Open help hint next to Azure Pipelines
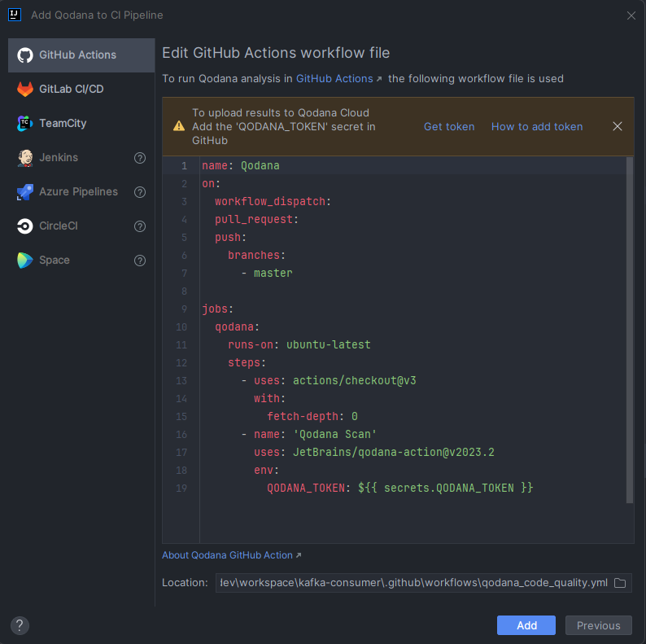Viewport: 646px width, 644px height. [140, 192]
